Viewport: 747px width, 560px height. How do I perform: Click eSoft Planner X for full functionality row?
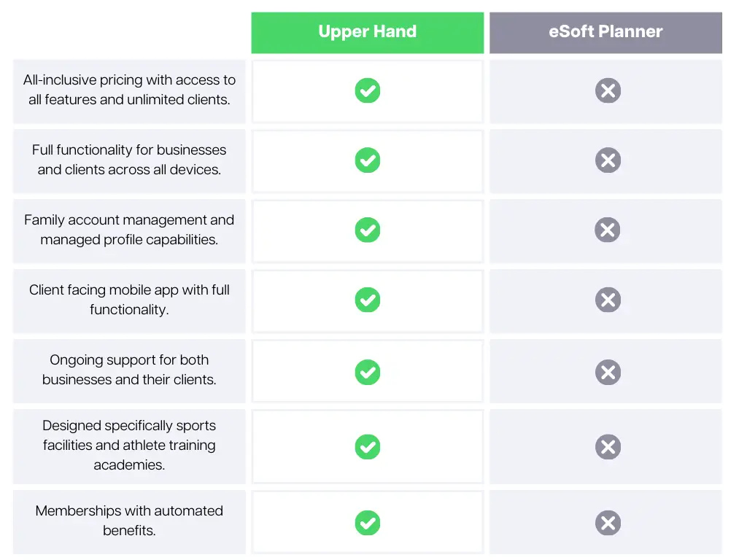608,160
